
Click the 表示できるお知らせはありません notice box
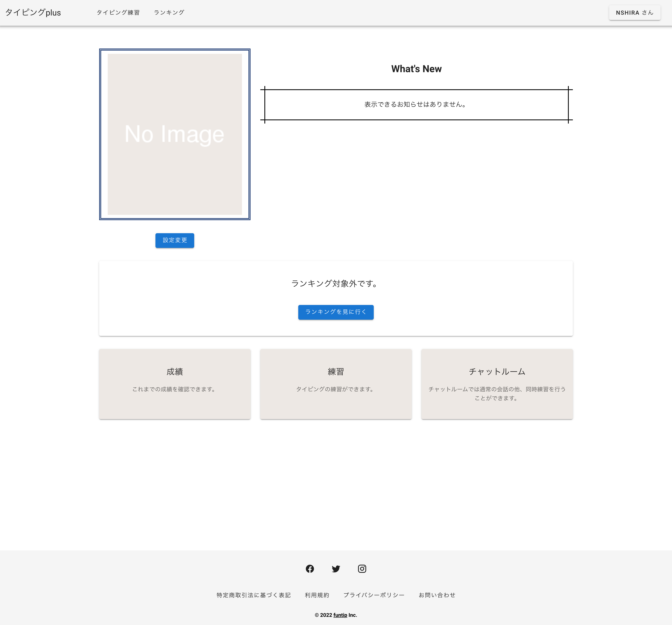416,104
